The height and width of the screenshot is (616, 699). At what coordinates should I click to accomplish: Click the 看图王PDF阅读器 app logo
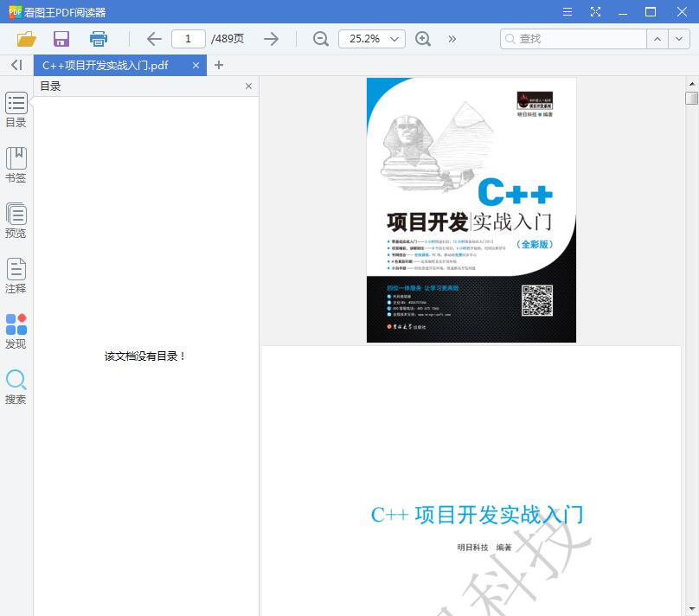(16, 12)
